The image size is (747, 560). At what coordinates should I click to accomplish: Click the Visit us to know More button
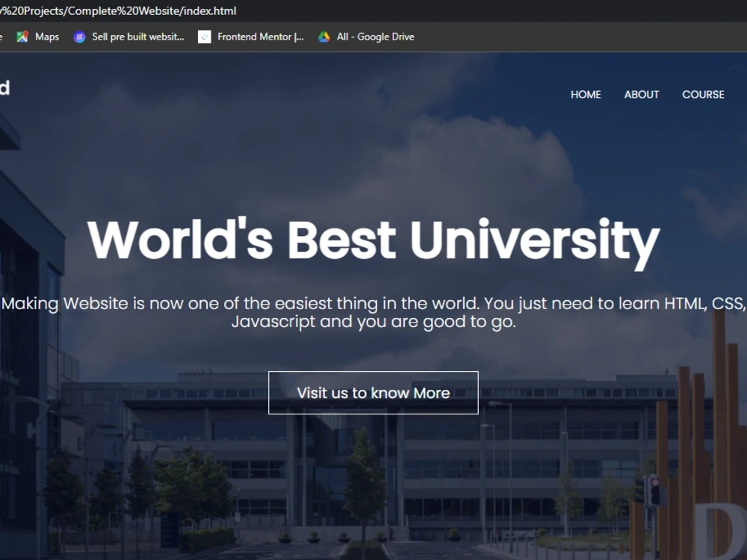373,393
